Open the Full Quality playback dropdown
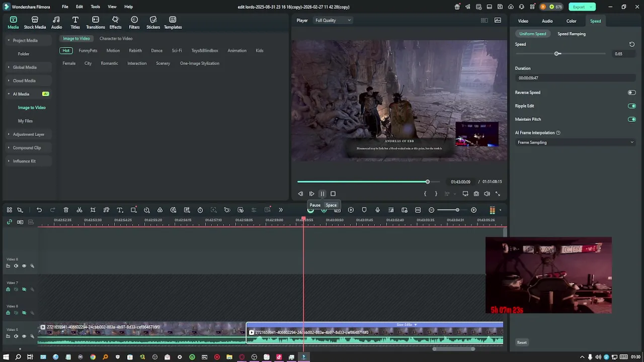The image size is (644, 362). 333,20
